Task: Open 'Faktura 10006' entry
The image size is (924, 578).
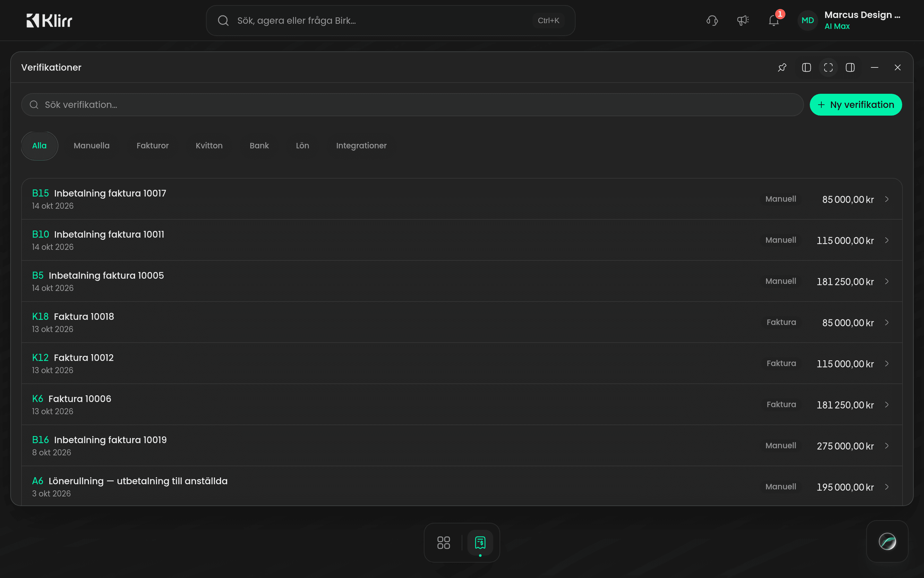Action: [x=462, y=405]
